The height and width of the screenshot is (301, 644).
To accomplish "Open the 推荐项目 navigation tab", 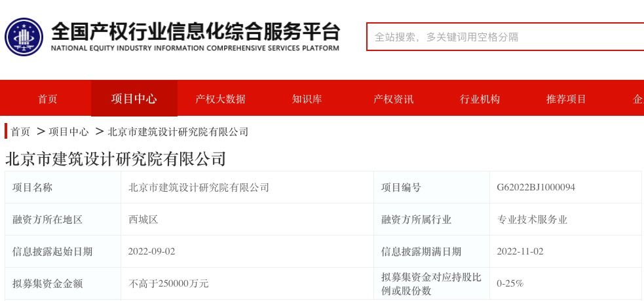I will 566,99.
